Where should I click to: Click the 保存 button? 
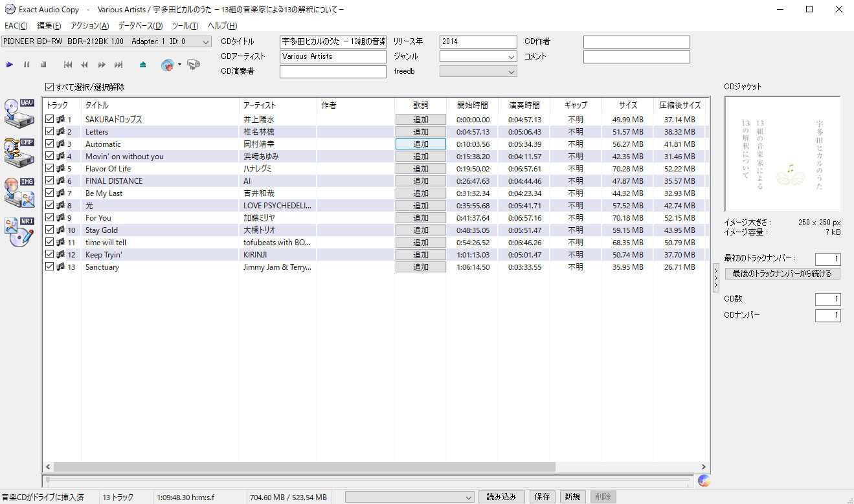pyautogui.click(x=543, y=497)
